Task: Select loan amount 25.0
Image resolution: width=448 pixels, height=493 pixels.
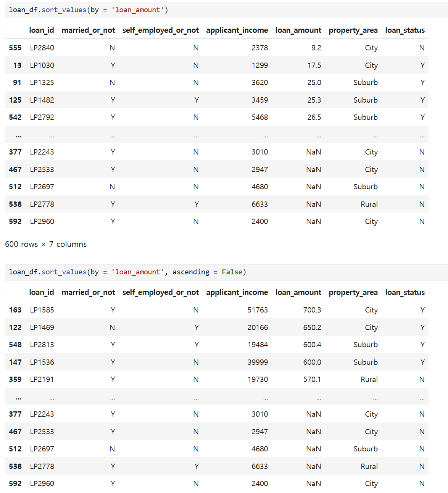Action: point(314,82)
